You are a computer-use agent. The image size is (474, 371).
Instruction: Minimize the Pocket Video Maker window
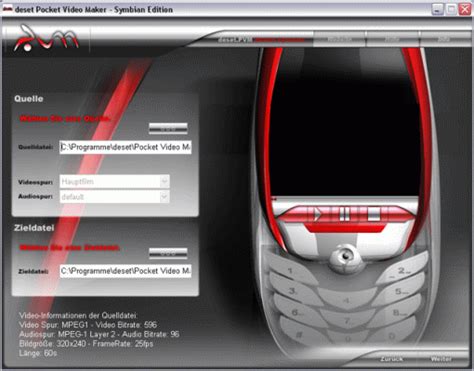pyautogui.click(x=438, y=9)
